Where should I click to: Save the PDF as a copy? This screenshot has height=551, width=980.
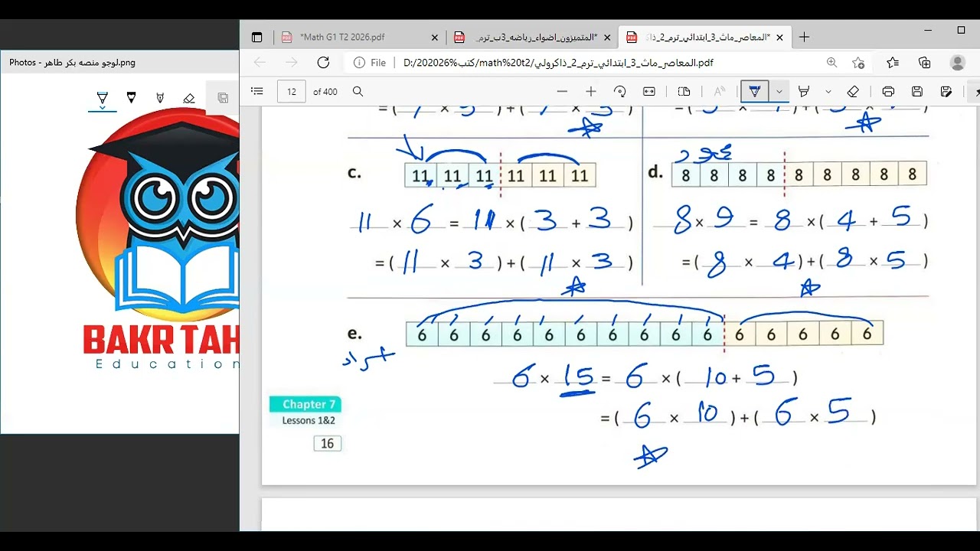946,91
